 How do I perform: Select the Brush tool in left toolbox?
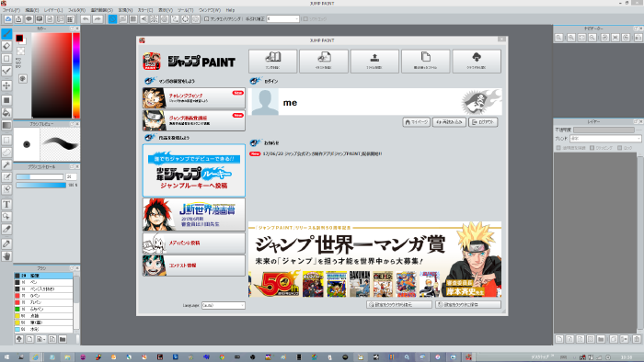6,34
